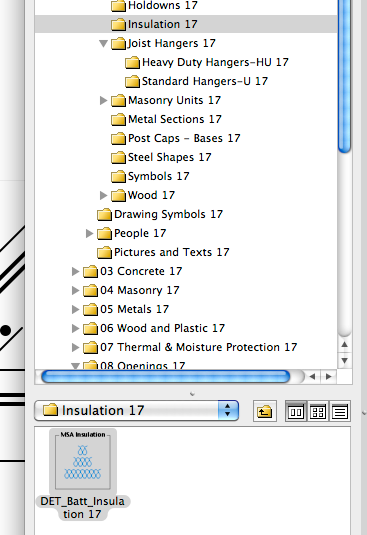Viewport: 367px width, 535px height.
Task: Expand the Wood 17 folder
Action: tap(103, 195)
